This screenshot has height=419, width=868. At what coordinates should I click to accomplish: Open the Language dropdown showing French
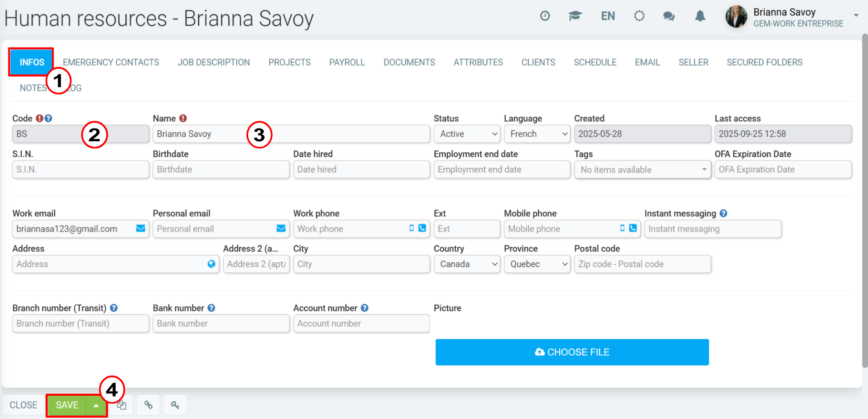pyautogui.click(x=537, y=134)
